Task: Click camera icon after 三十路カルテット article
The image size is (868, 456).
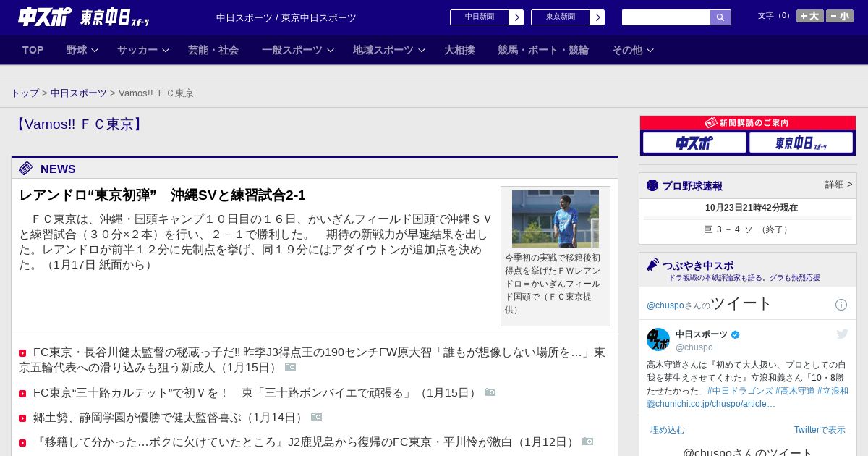Action: pos(490,392)
